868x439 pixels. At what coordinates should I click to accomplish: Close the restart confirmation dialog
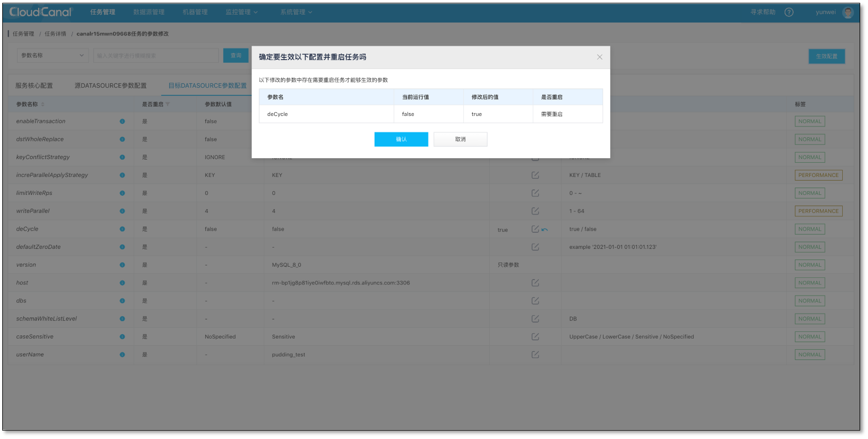click(599, 57)
